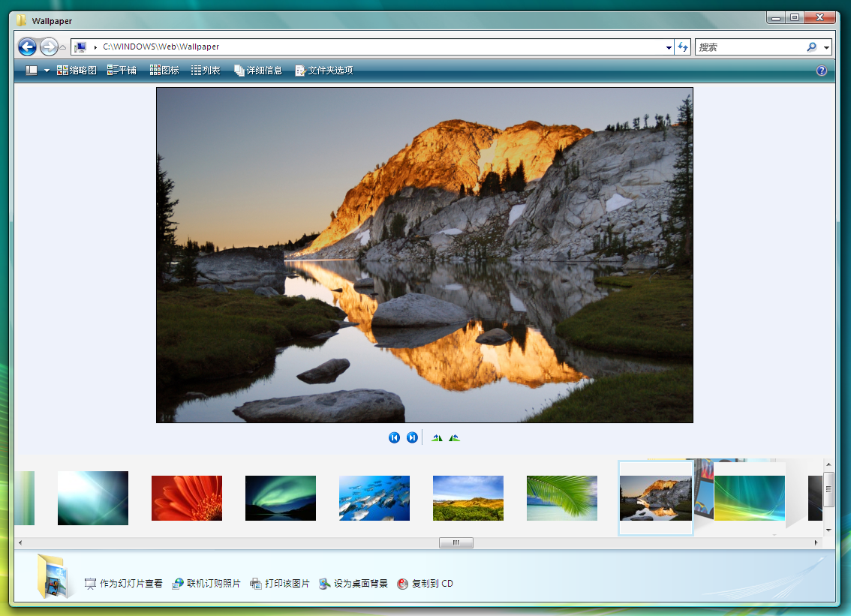Screen dimensions: 851x616
Task: Click the blue Back navigation arrow
Action: coord(27,47)
